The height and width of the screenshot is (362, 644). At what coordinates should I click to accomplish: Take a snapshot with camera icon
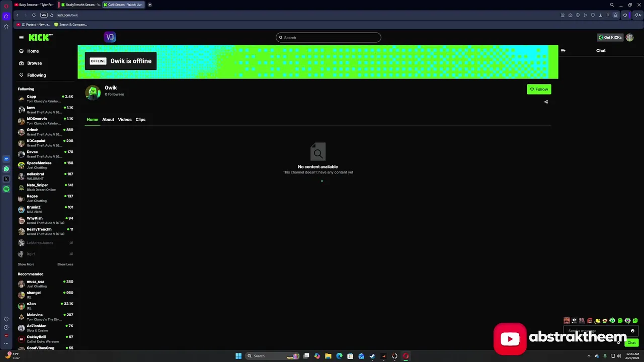click(570, 15)
